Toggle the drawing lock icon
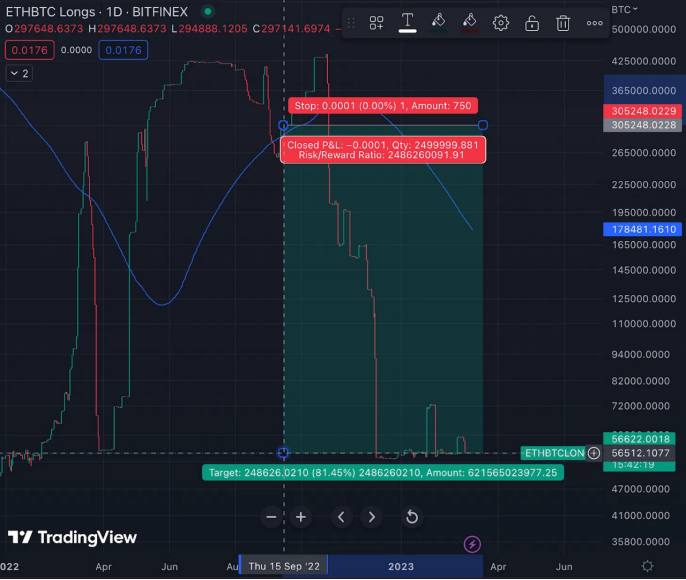 532,22
